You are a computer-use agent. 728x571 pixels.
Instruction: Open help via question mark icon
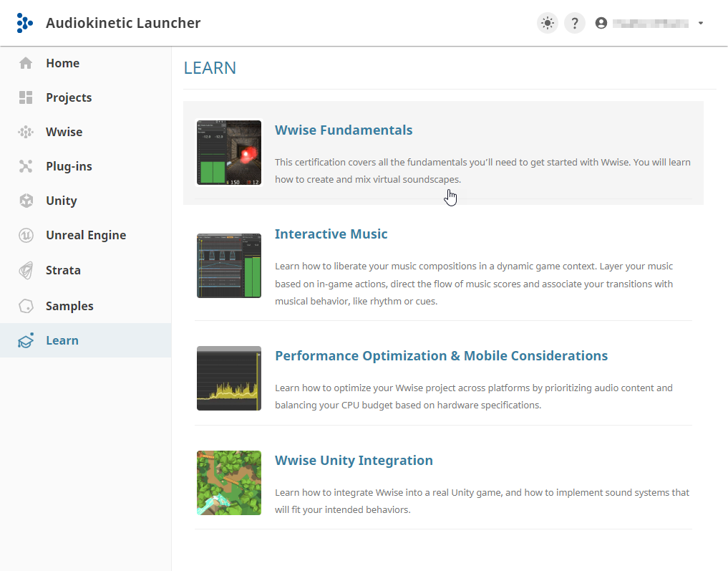(575, 23)
